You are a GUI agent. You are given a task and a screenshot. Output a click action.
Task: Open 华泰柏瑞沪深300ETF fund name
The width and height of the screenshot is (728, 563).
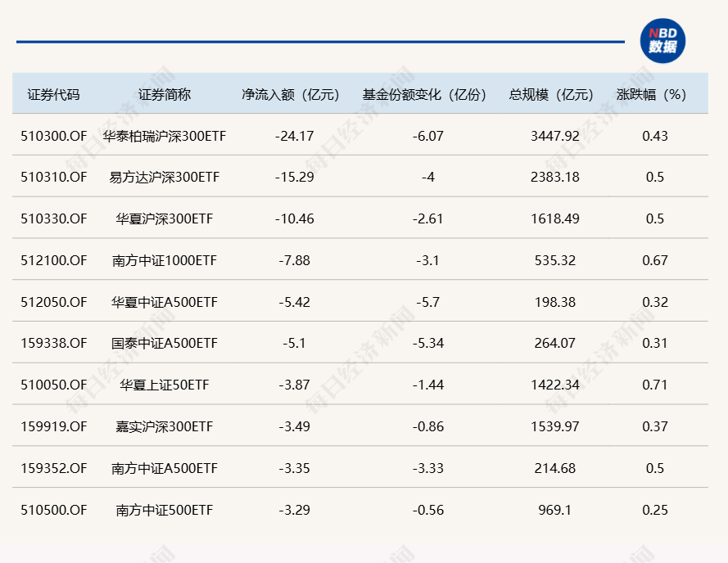[x=165, y=136]
